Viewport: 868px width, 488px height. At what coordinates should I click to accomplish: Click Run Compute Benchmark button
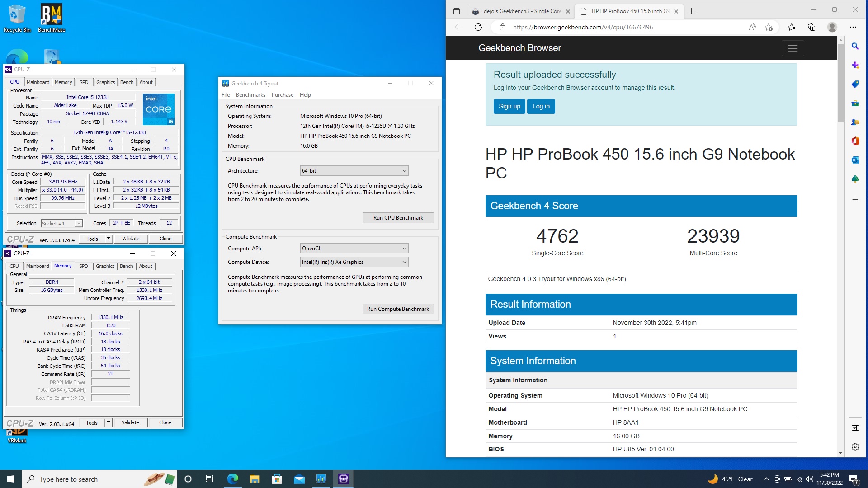398,309
